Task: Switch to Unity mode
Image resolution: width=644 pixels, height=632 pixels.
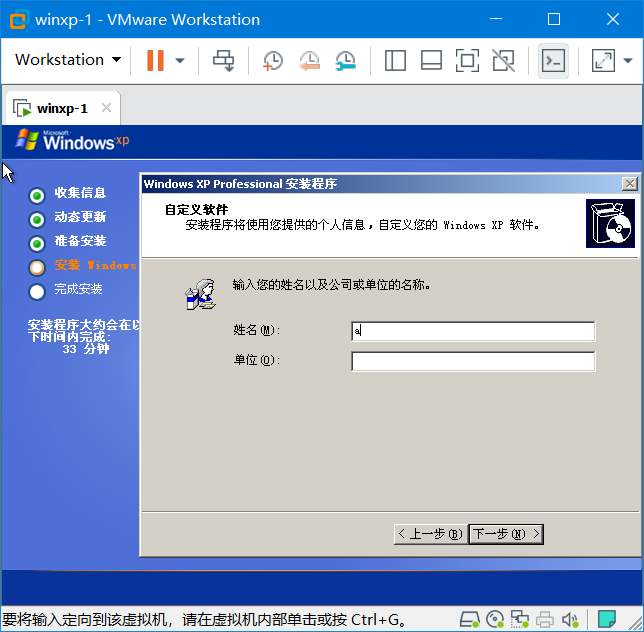Action: (504, 61)
